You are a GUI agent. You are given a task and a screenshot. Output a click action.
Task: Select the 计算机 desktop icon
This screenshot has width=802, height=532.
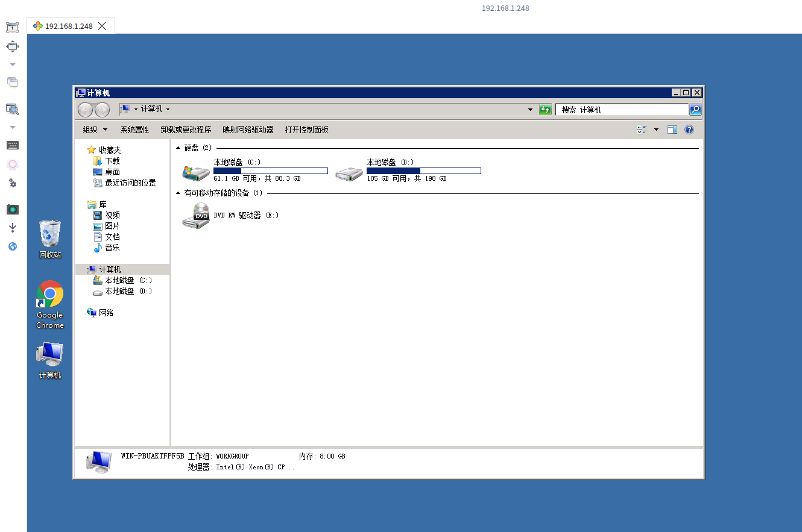[50, 360]
